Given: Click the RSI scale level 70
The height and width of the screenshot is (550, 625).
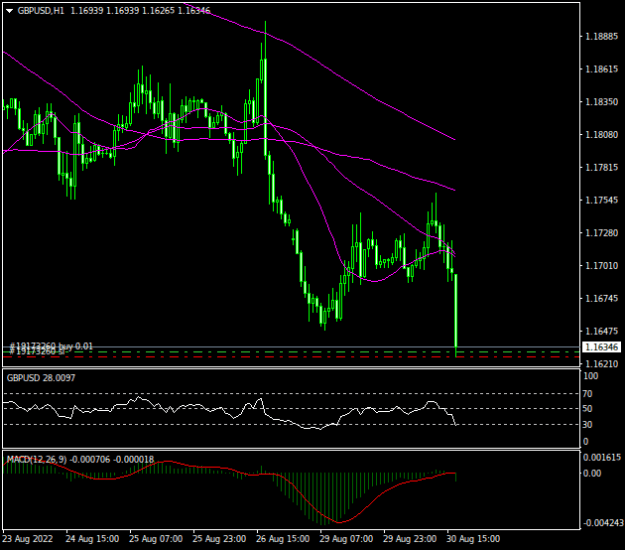Looking at the screenshot, I should (587, 394).
